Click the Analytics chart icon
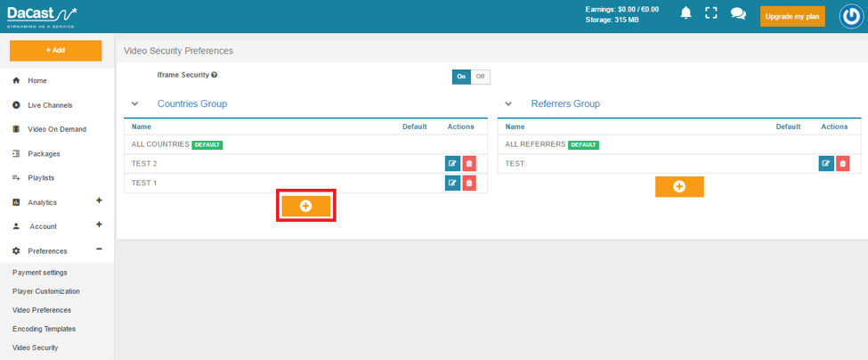Screen dimensions: 868x360 16,202
